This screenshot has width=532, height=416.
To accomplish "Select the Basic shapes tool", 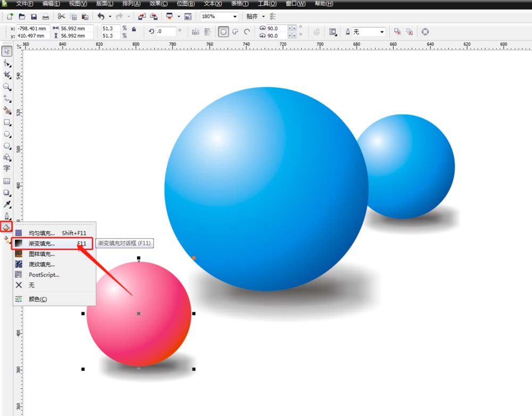I will coord(7,157).
